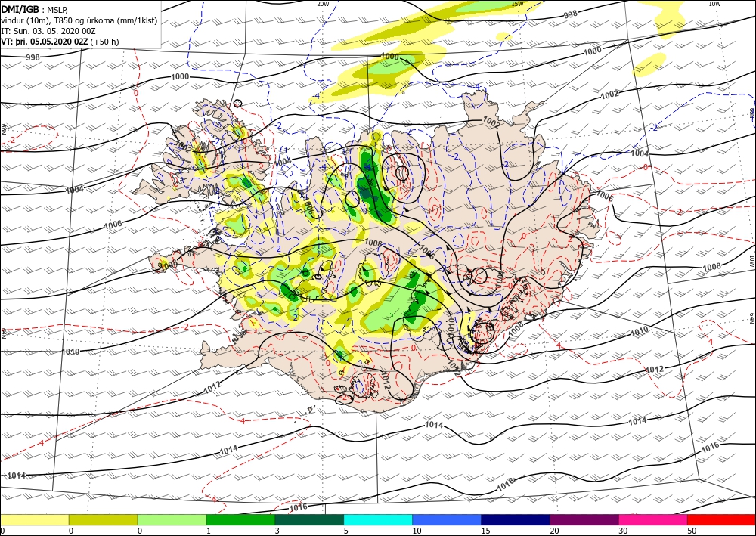Click the light green legend swatch
756x536 pixels.
[172, 519]
